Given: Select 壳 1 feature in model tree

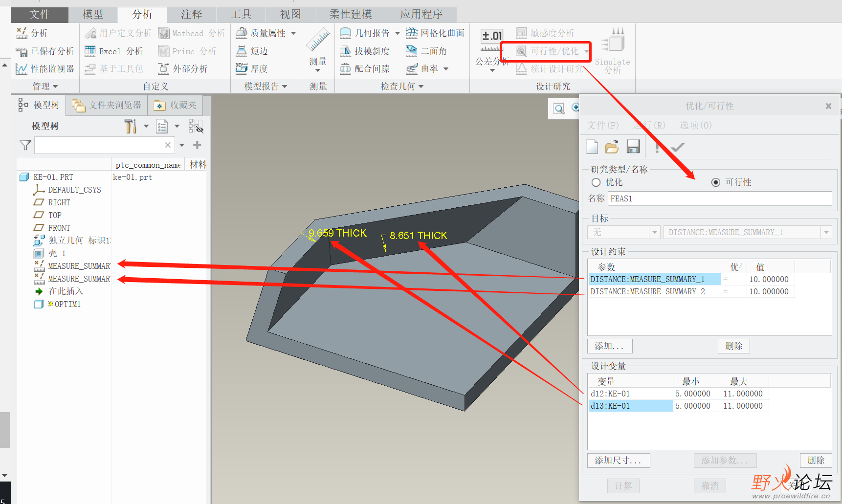Looking at the screenshot, I should point(50,253).
